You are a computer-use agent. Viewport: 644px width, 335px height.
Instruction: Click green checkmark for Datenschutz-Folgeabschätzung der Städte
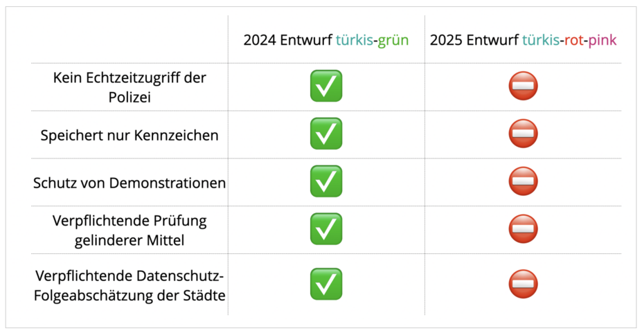click(325, 283)
